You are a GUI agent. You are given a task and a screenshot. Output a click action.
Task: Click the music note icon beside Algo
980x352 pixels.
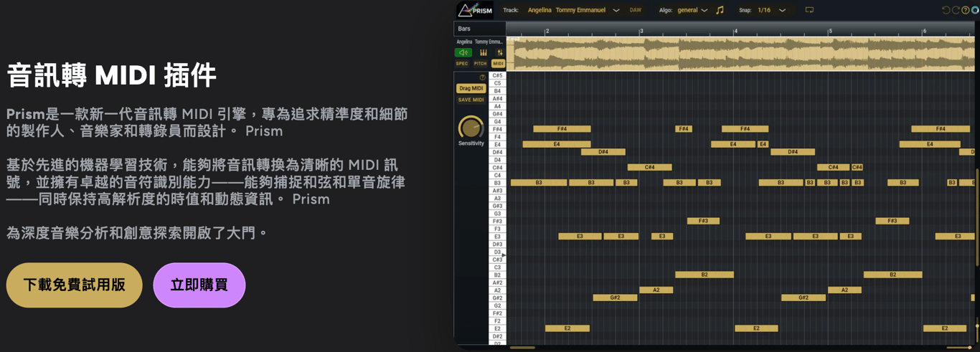pos(720,10)
